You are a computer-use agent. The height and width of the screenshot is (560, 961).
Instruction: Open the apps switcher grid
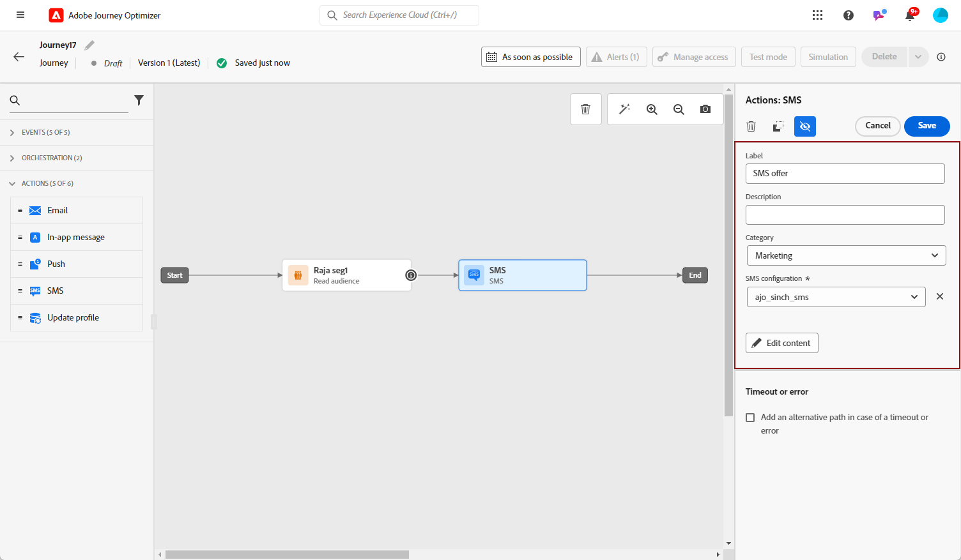point(817,15)
